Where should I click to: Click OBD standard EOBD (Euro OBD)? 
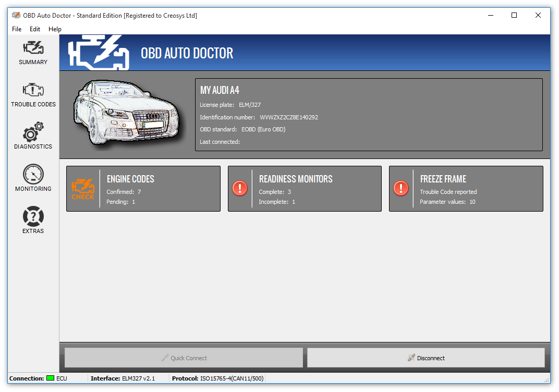click(x=263, y=129)
